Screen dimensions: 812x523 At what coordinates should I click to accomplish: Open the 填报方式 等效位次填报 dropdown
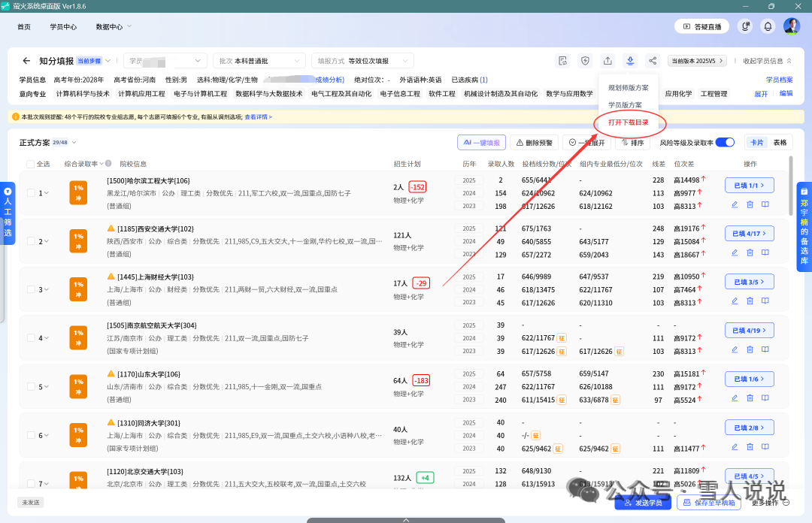[x=362, y=61]
